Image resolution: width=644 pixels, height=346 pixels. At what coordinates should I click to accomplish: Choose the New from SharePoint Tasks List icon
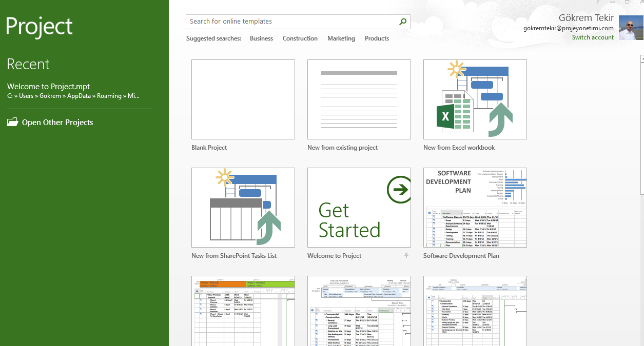[243, 208]
